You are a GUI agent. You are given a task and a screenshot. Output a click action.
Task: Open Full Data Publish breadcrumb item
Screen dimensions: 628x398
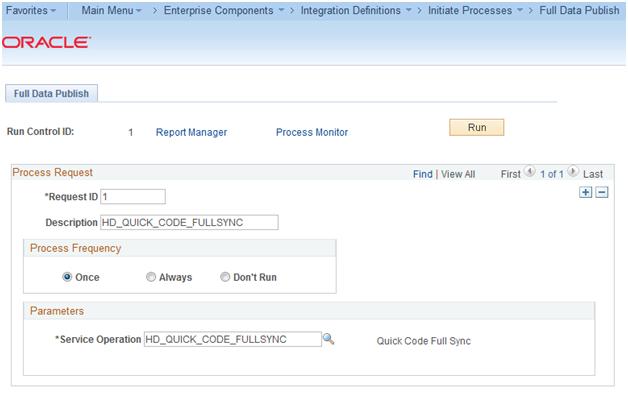pos(579,10)
